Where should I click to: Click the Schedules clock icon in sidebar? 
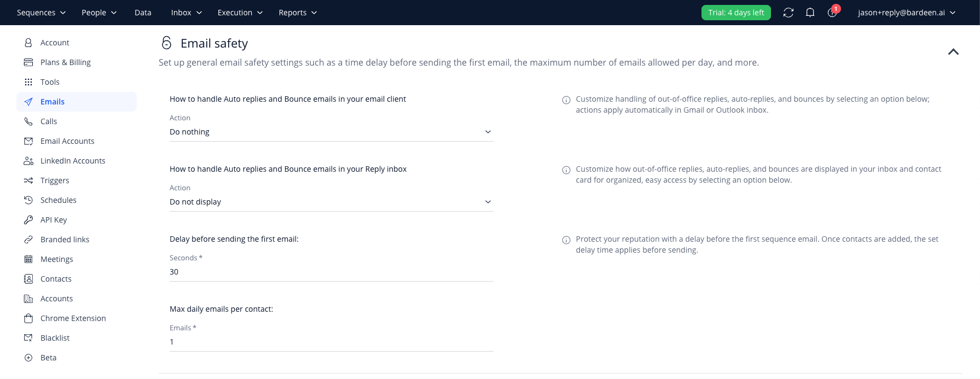(x=28, y=200)
